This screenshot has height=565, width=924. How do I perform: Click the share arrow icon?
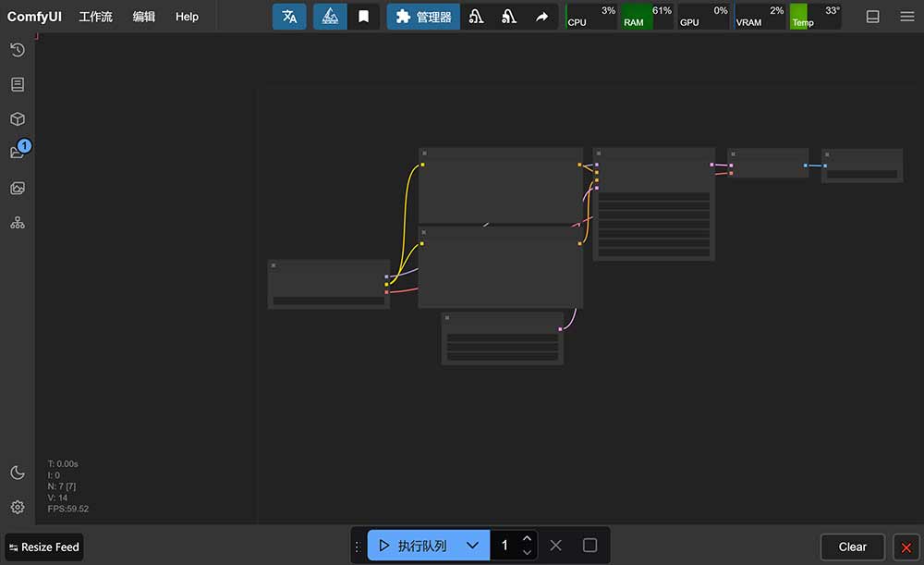pos(541,17)
